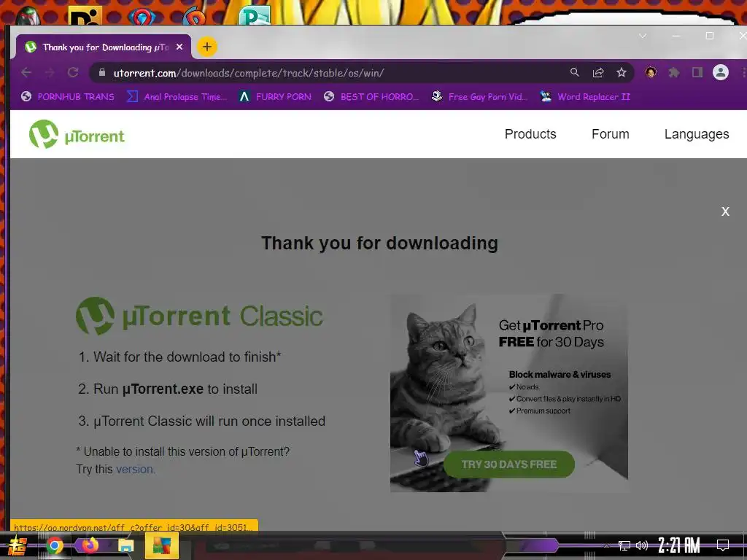This screenshot has width=747, height=560.
Task: Click the padlock site info icon
Action: pyautogui.click(x=101, y=72)
